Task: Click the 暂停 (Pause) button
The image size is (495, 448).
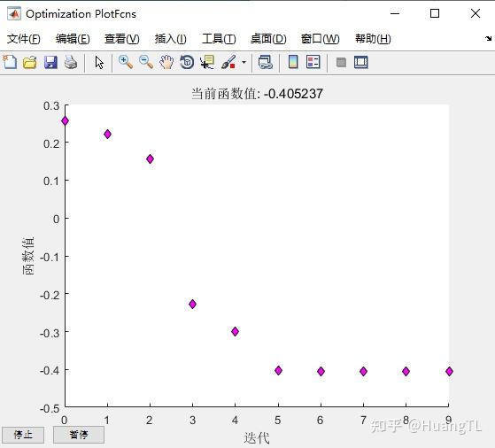Action: pyautogui.click(x=79, y=435)
